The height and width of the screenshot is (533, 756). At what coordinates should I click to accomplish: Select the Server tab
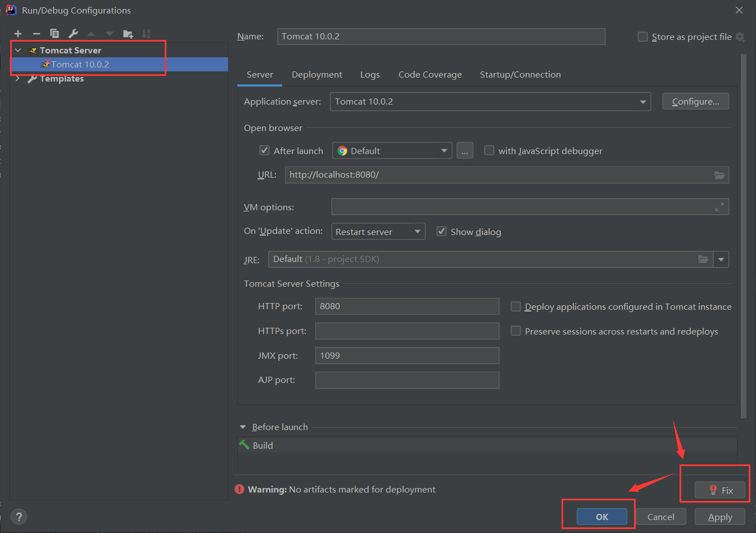(260, 75)
